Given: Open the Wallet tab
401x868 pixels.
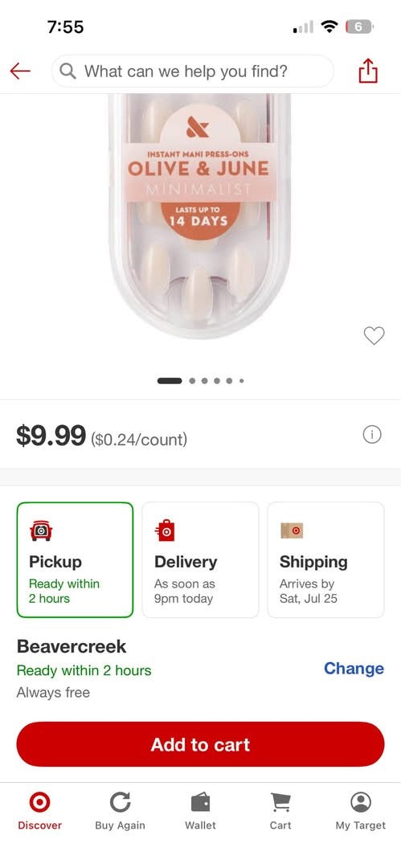Looking at the screenshot, I should point(201,811).
